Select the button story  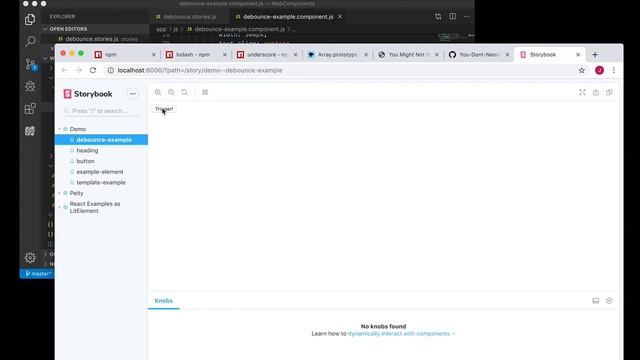tap(85, 161)
